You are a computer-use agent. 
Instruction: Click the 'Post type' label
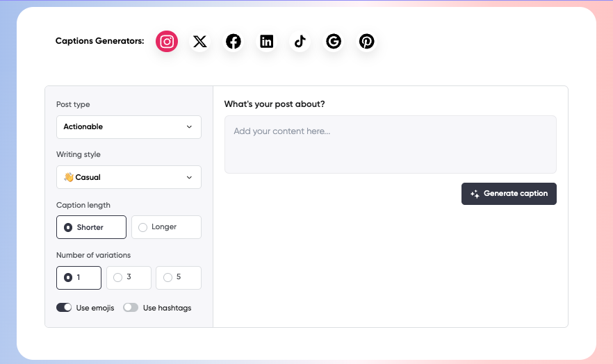pyautogui.click(x=73, y=104)
